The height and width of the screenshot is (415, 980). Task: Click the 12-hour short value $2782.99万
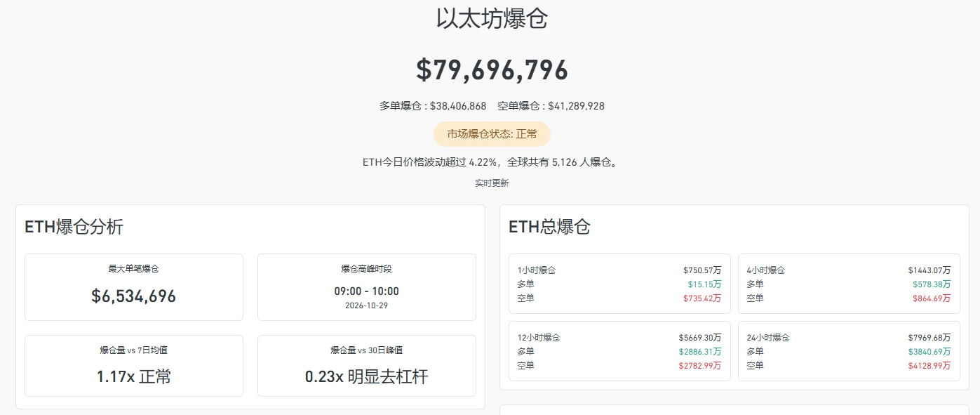pyautogui.click(x=700, y=366)
